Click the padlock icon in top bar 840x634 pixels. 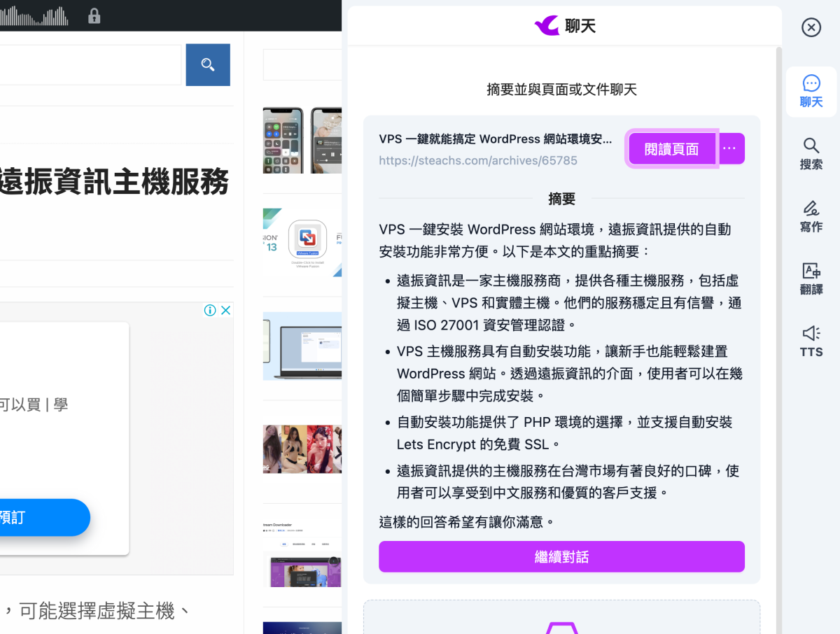pos(94,15)
